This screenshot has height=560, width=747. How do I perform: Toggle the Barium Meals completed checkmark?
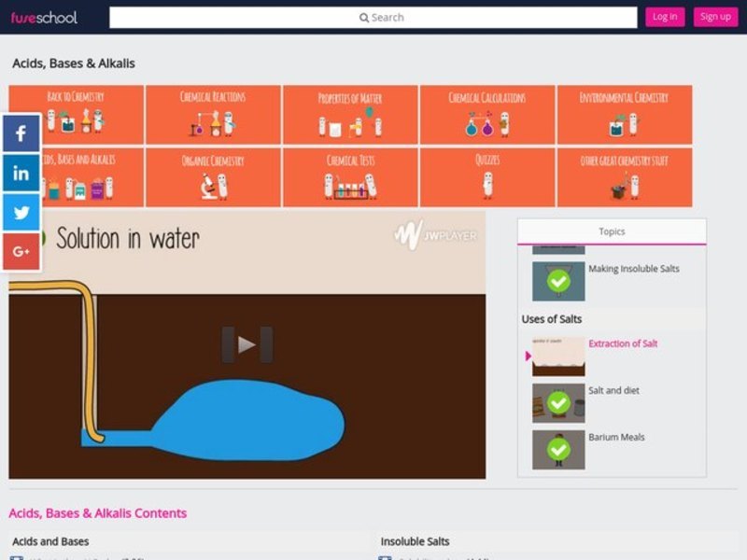[x=557, y=447]
